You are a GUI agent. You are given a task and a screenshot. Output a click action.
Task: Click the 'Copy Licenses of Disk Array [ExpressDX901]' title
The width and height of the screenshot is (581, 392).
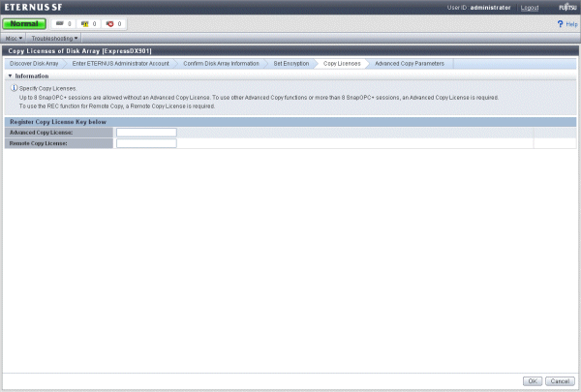point(79,50)
